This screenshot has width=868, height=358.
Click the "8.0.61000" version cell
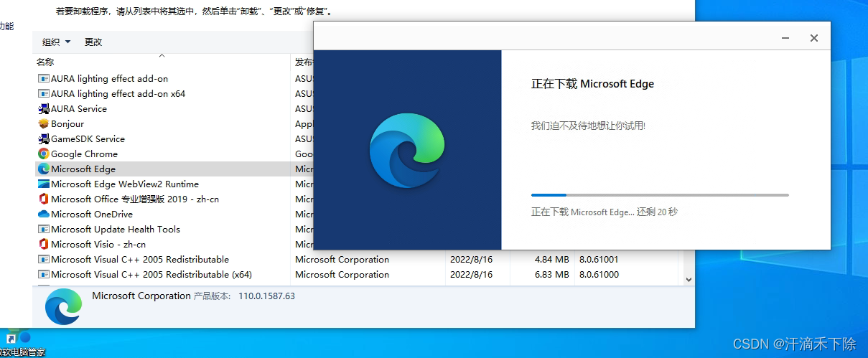(597, 275)
